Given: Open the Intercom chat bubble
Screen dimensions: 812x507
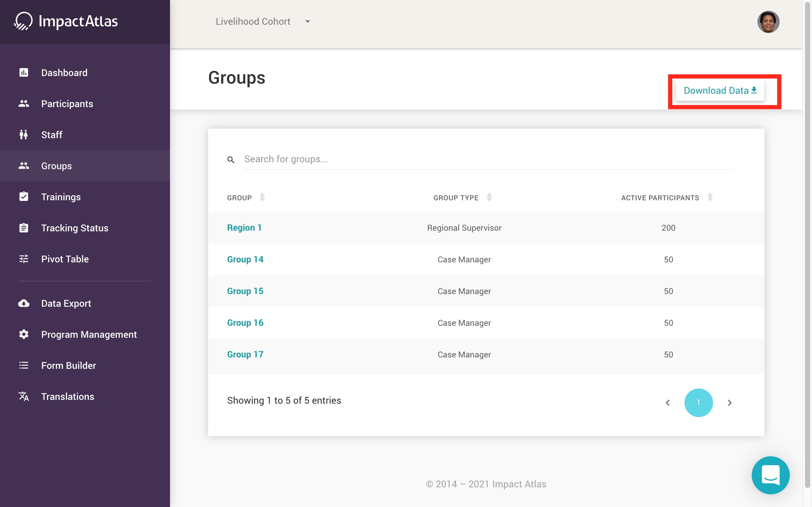Looking at the screenshot, I should 771,475.
